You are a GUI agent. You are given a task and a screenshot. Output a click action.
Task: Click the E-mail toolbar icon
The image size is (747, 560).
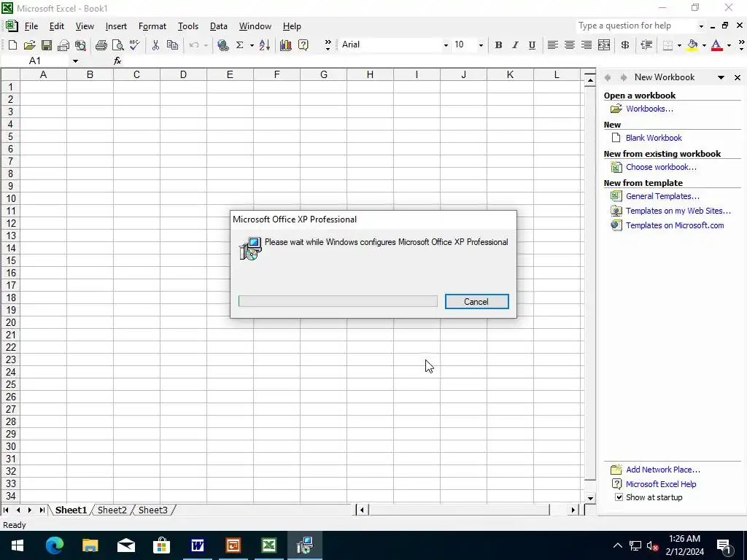tap(63, 45)
